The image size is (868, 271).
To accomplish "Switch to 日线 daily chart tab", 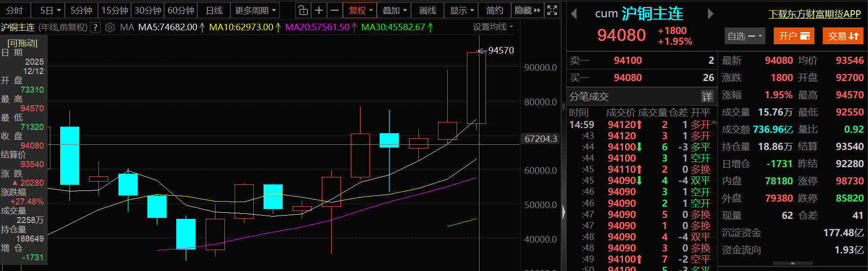I will coord(214,10).
